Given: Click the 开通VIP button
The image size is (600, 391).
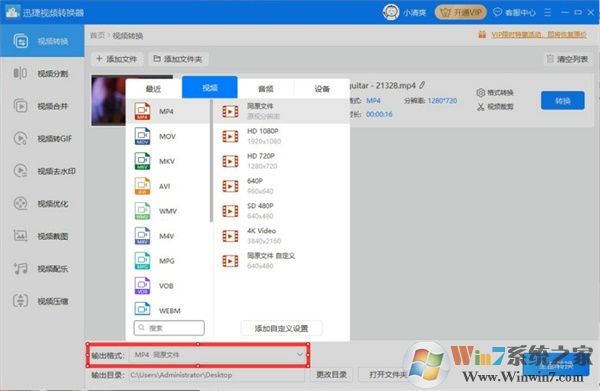Looking at the screenshot, I should click(x=460, y=13).
